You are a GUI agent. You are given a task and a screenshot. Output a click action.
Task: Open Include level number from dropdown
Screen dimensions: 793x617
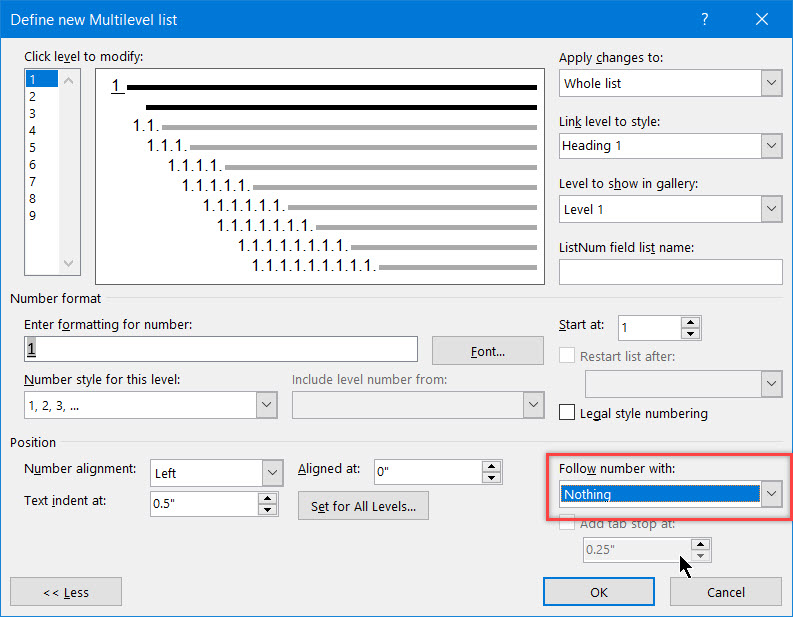click(x=533, y=405)
